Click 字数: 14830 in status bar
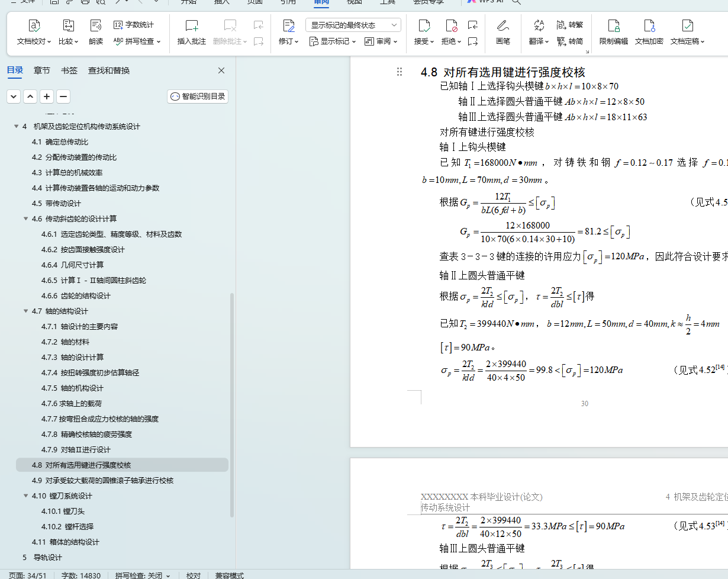Image resolution: width=728 pixels, height=579 pixels. [80, 575]
